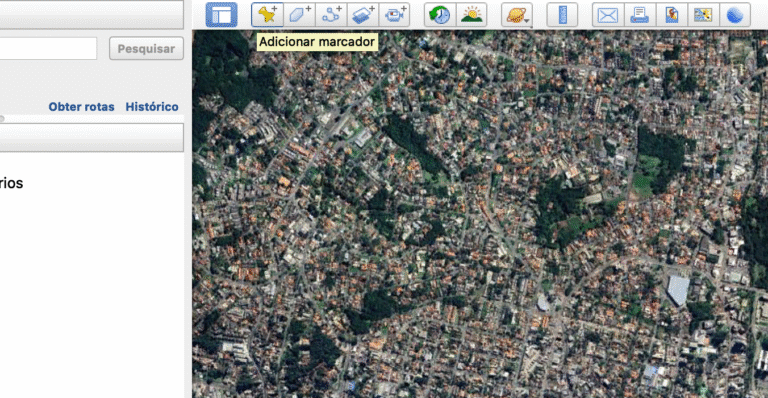Click the Pesquisar button
This screenshot has height=398, width=768.
[146, 48]
